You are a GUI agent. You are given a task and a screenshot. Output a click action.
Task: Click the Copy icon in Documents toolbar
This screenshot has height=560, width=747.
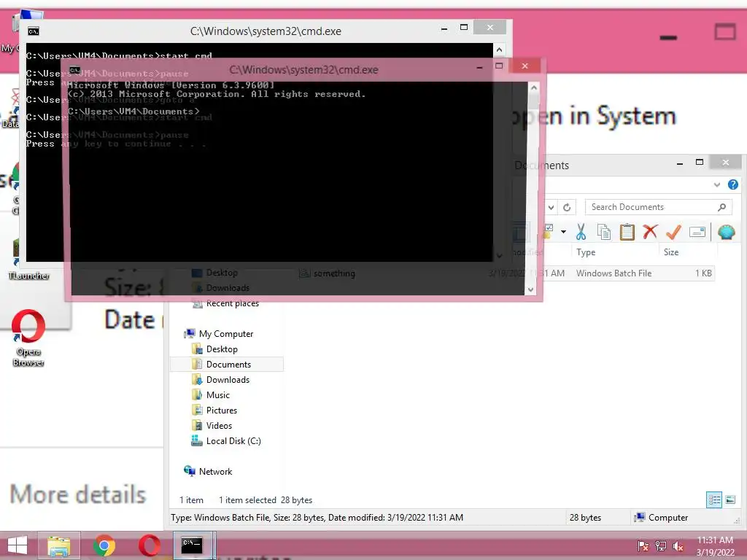(x=603, y=233)
